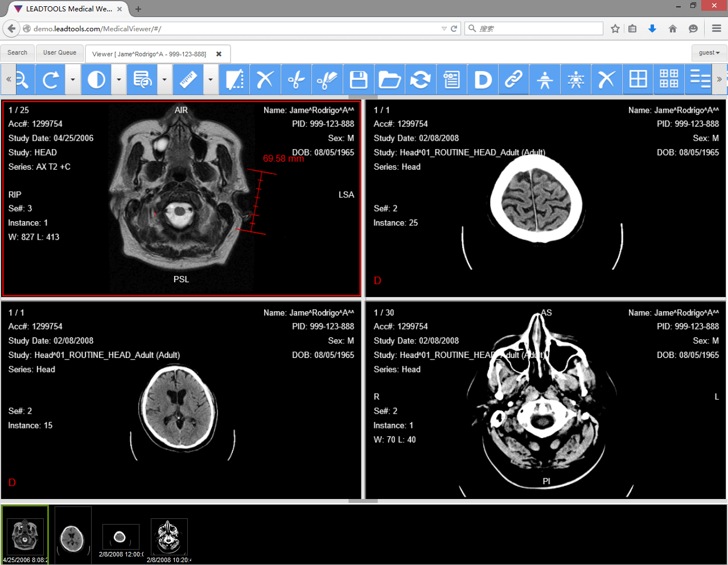Toggle the chain link synchronization button
Screen dimensions: 728x565
click(513, 80)
